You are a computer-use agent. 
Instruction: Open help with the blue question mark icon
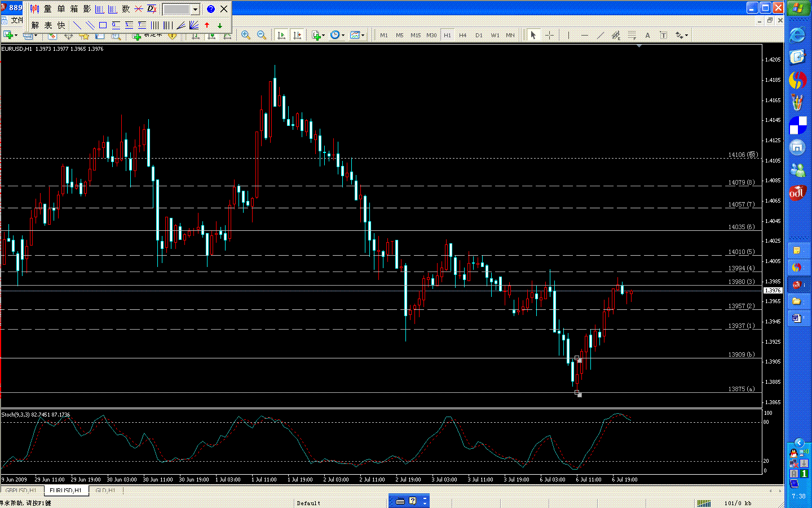pos(211,9)
